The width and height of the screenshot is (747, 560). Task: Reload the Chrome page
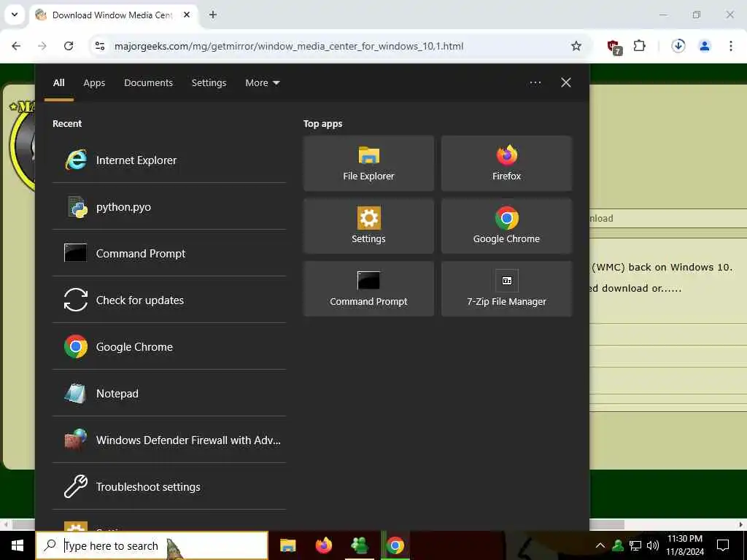click(x=69, y=46)
